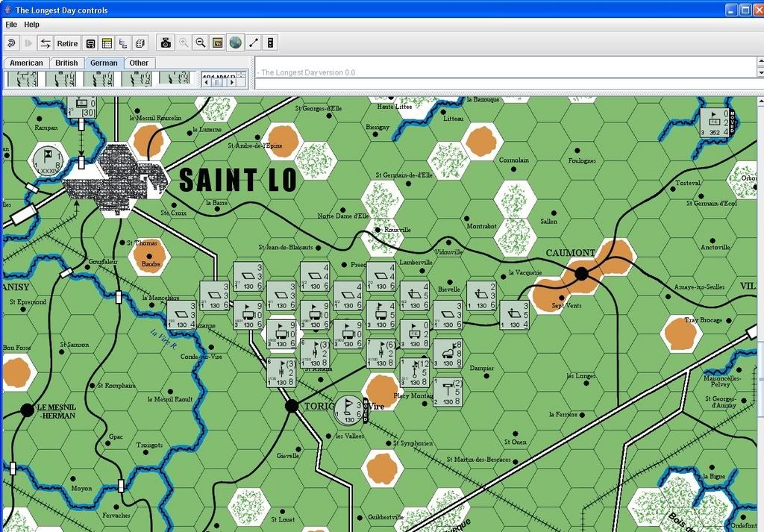
Task: Click the Cormolain village label
Action: 513,160
